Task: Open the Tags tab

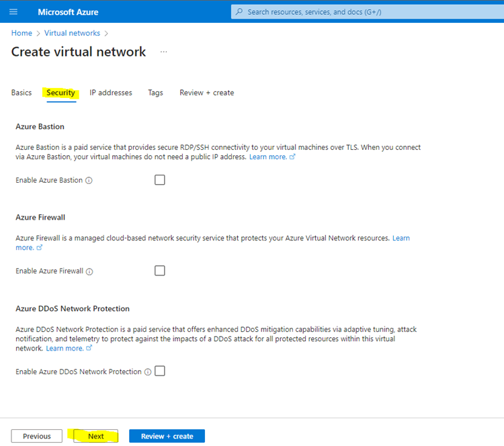Action: (x=156, y=93)
